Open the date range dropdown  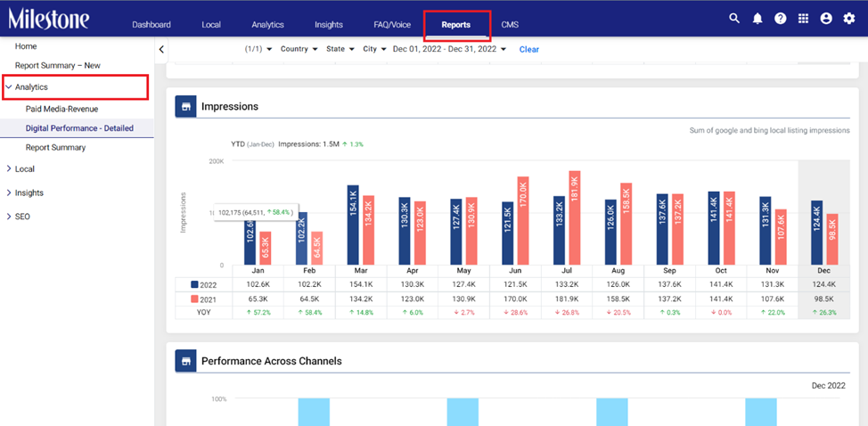click(449, 49)
